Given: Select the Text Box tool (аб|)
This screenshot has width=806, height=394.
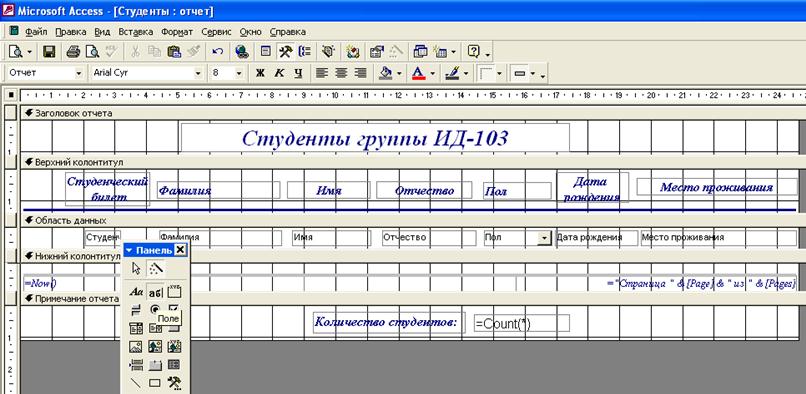Looking at the screenshot, I should (155, 292).
